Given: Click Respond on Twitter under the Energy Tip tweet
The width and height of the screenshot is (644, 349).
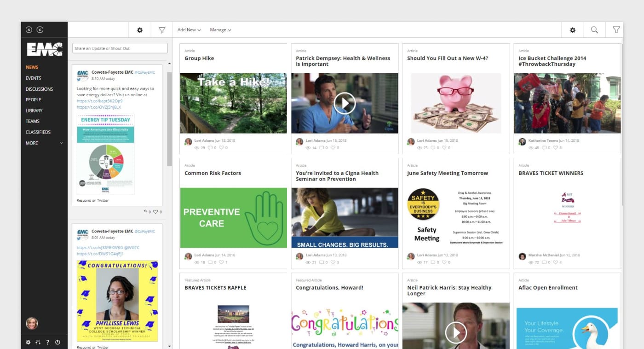Looking at the screenshot, I should tap(93, 200).
